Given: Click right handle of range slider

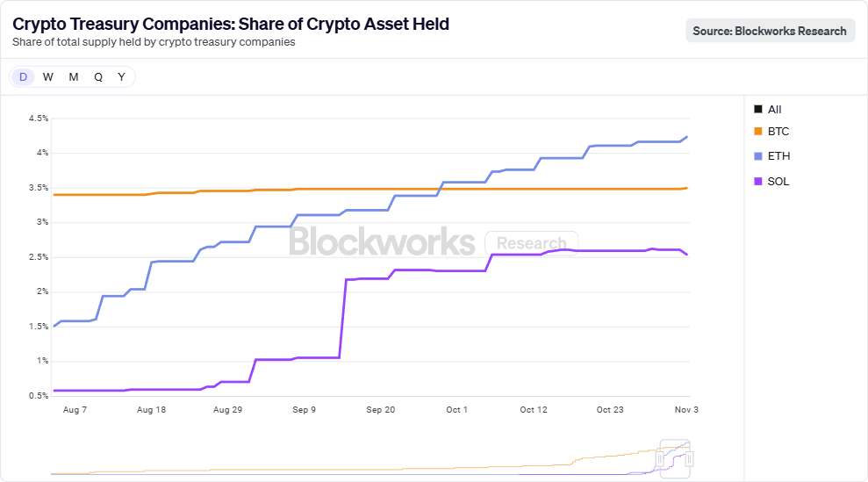Looking at the screenshot, I should pyautogui.click(x=690, y=458).
